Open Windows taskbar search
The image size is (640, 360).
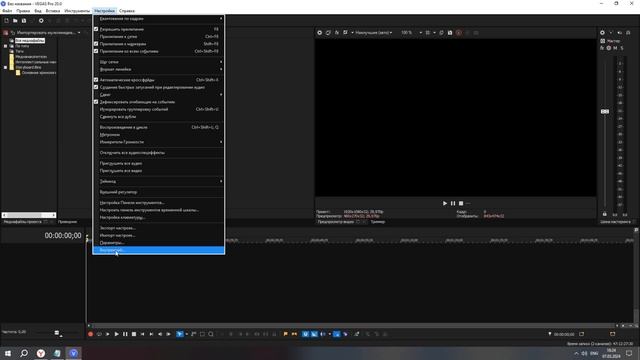[x=24, y=353]
